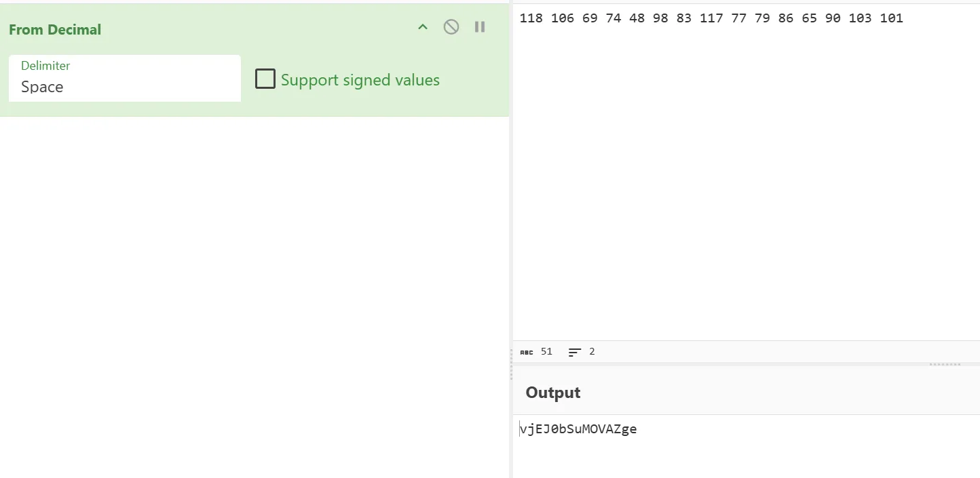Enable the Support signed values checkbox
980x478 pixels.
click(x=265, y=79)
